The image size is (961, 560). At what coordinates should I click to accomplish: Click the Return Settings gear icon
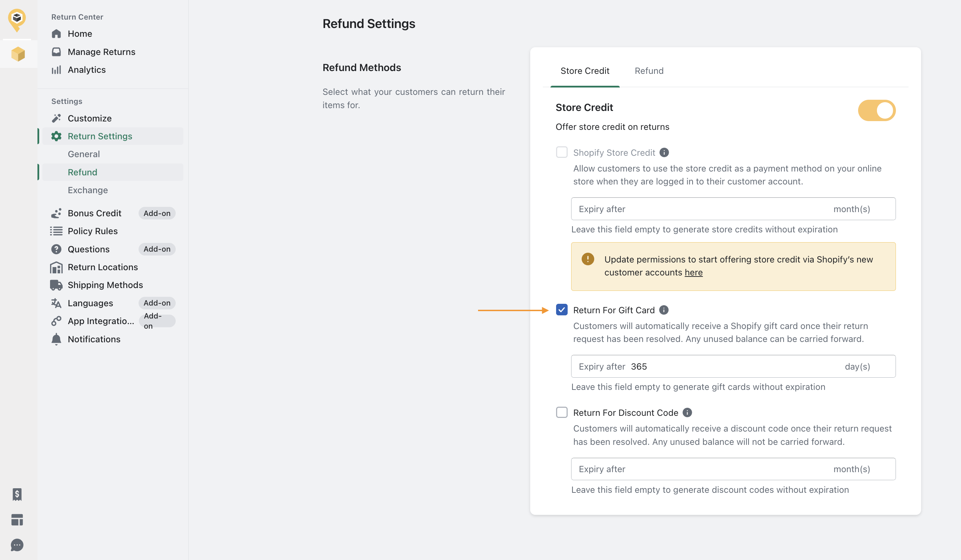pos(56,136)
